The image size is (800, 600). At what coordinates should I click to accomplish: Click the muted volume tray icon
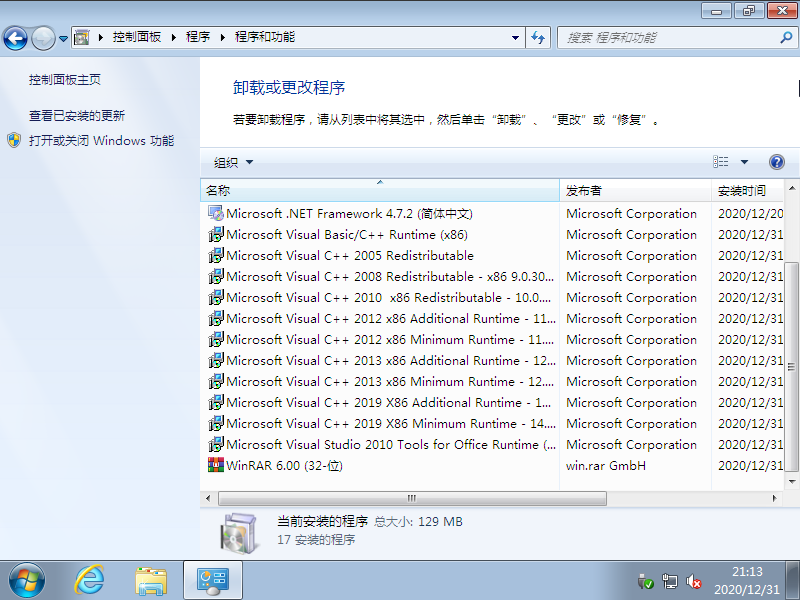click(693, 581)
